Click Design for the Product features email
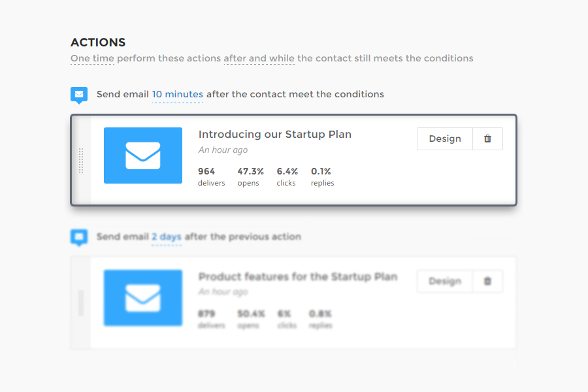This screenshot has width=588, height=392. pyautogui.click(x=445, y=281)
